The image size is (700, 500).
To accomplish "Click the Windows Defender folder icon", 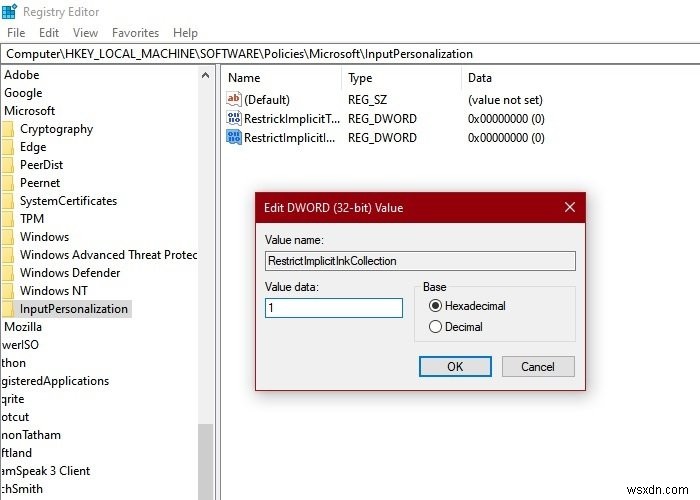I will pos(8,273).
